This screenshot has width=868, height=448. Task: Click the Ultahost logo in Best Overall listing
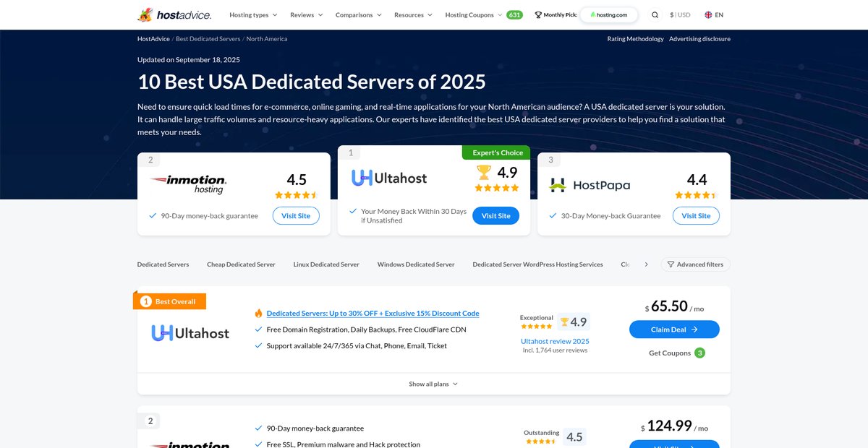click(x=190, y=333)
